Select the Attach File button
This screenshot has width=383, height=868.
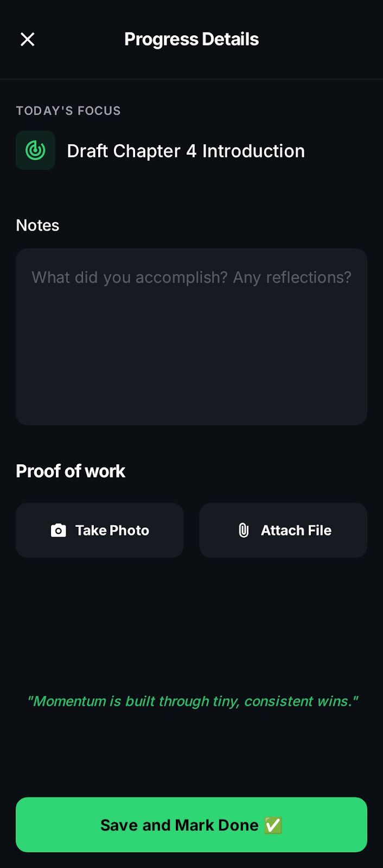[283, 530]
